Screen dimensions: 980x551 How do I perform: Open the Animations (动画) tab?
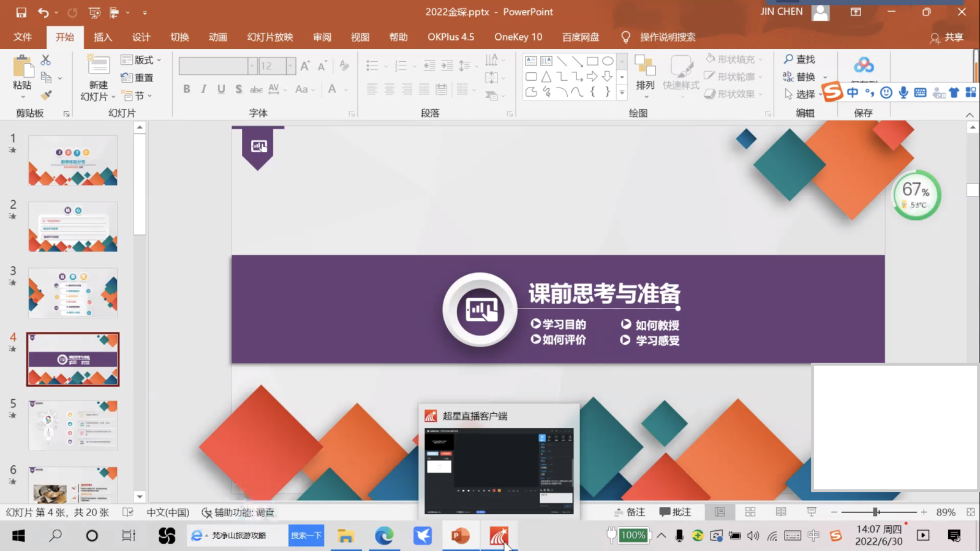[x=217, y=37]
